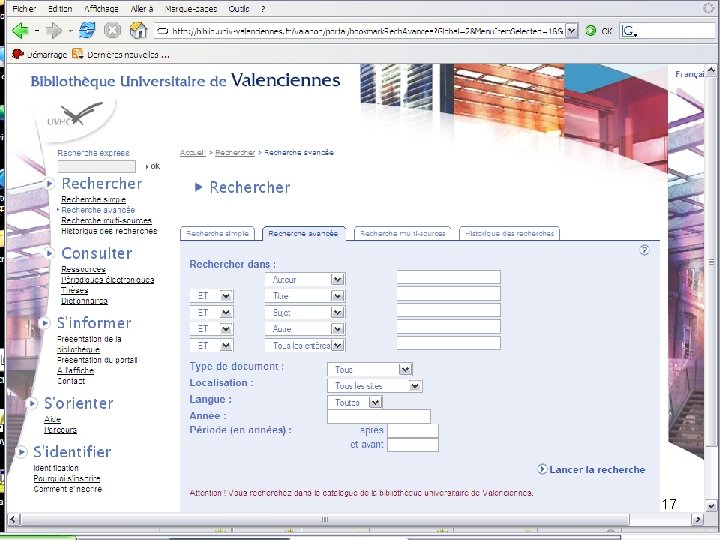Click the Démarrage bookmark icon
The image size is (720, 540).
point(17,54)
